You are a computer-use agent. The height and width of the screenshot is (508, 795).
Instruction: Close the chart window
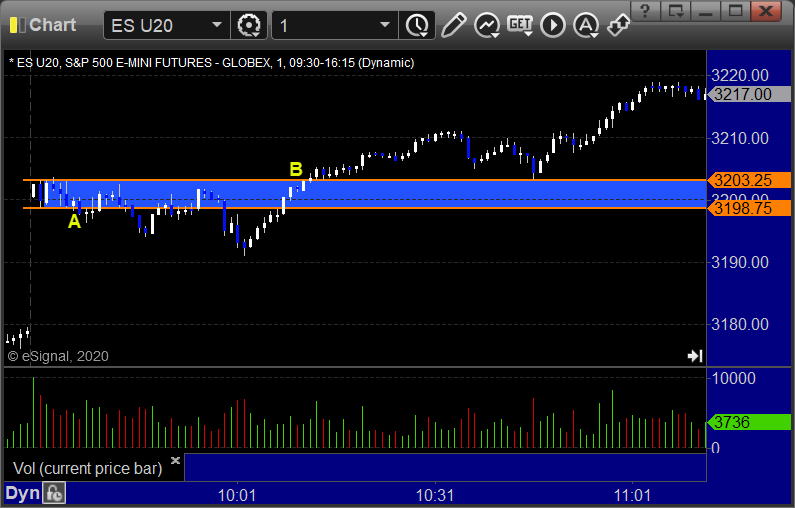point(766,11)
